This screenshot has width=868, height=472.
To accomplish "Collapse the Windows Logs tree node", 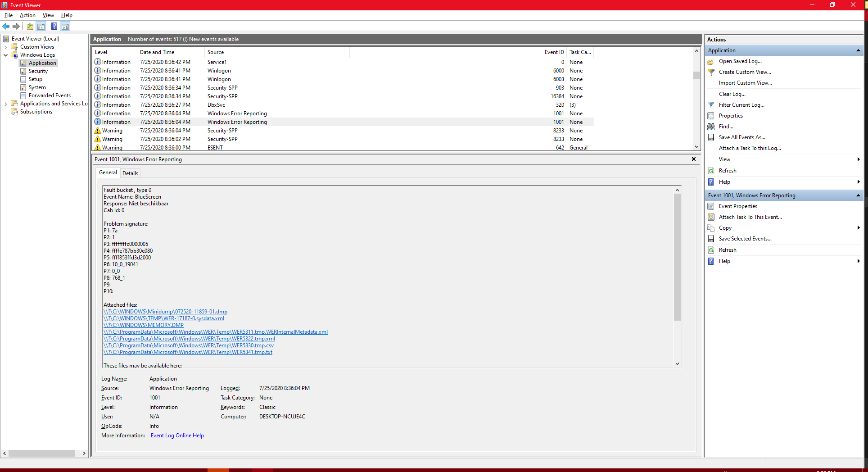I will tap(5, 55).
